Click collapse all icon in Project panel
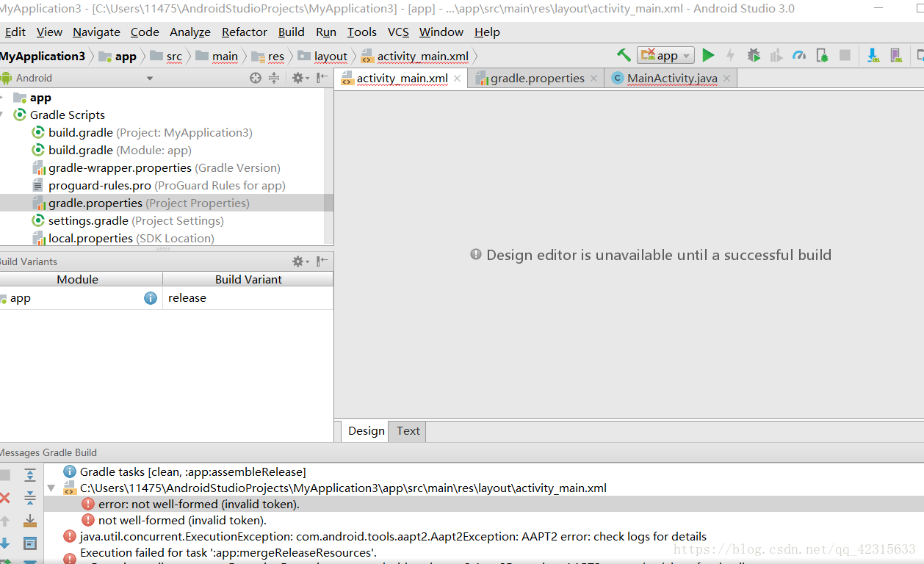The image size is (924, 564). tap(274, 78)
